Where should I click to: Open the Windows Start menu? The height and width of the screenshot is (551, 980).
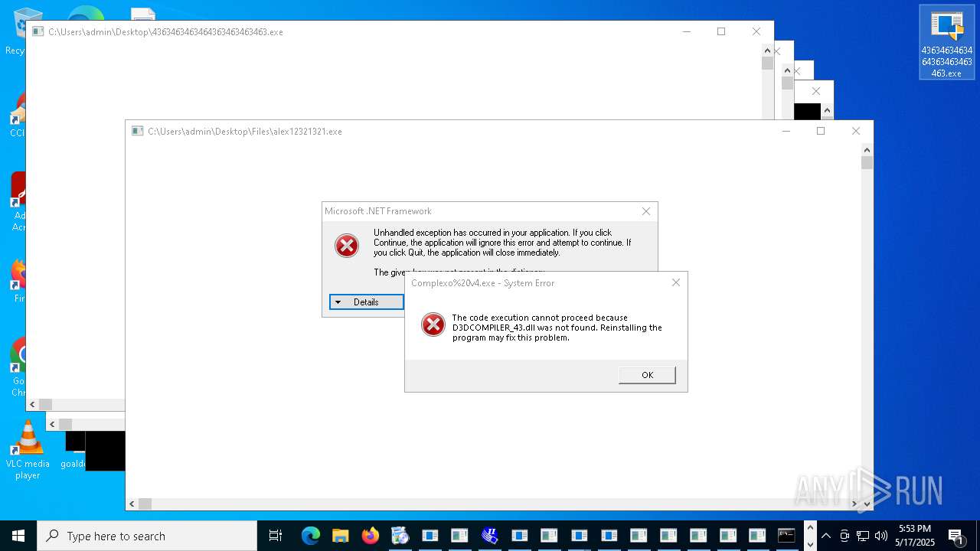(18, 536)
